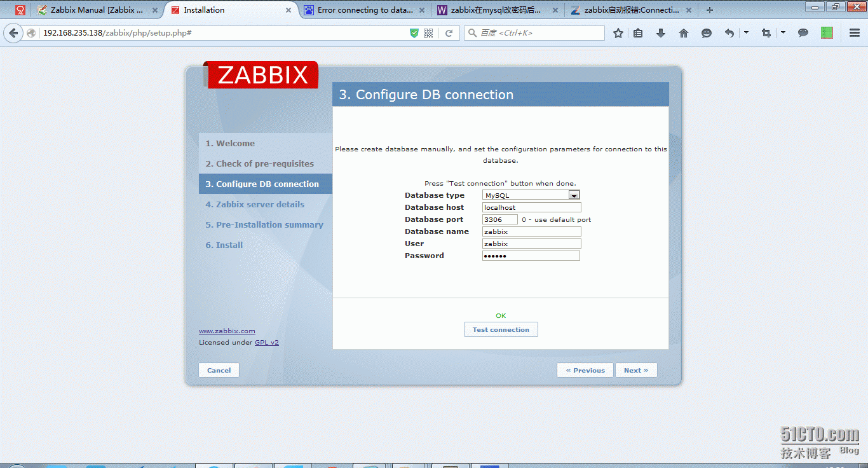The width and height of the screenshot is (868, 468).
Task: Click the search magnifier icon in Baidu box
Action: [x=472, y=33]
